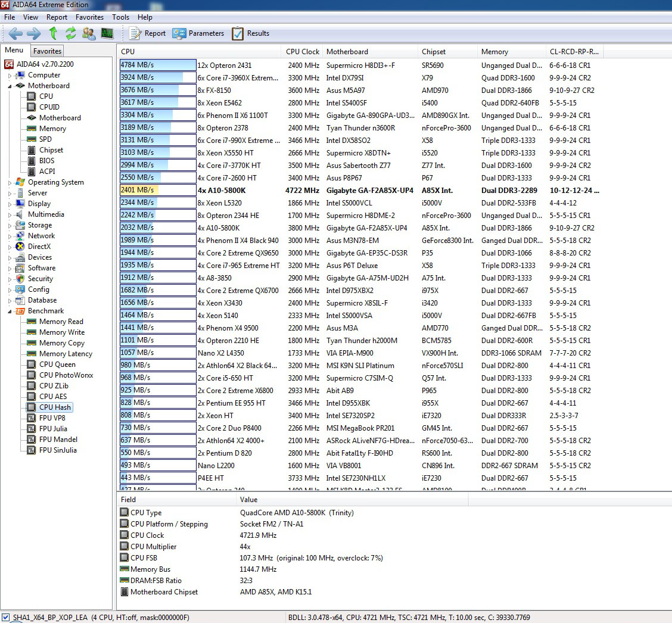Select the BIOS chip icon
This screenshot has height=623, width=672.
click(32, 161)
